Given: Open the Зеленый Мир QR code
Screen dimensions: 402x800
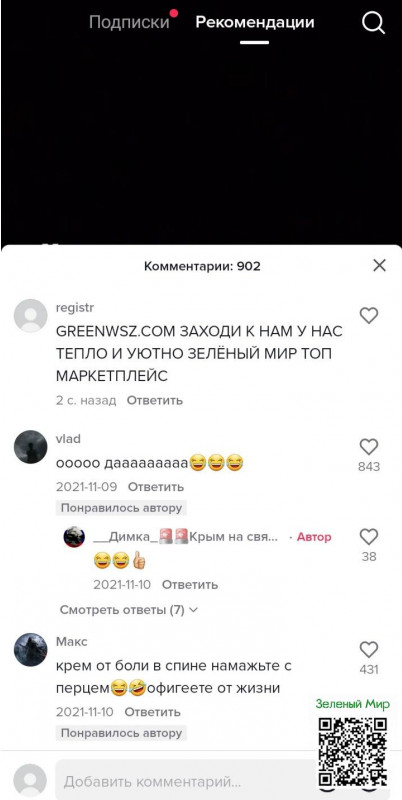Looking at the screenshot, I should point(353,752).
